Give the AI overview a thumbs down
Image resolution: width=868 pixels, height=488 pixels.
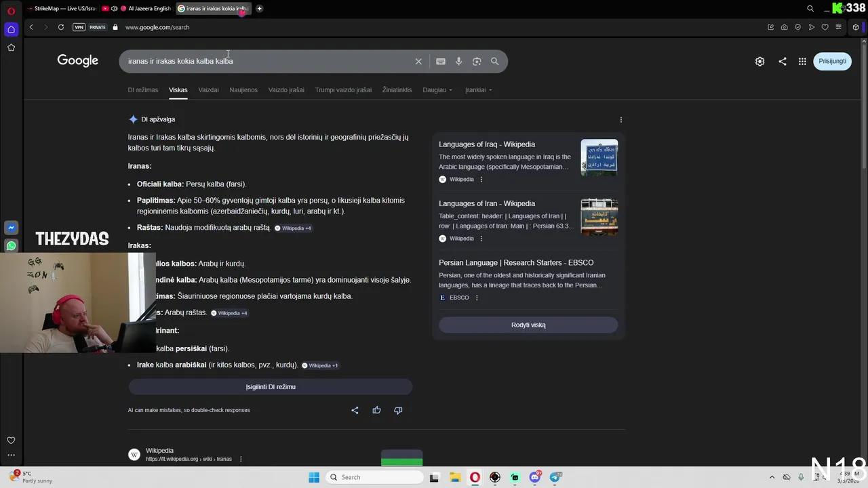[x=398, y=410]
